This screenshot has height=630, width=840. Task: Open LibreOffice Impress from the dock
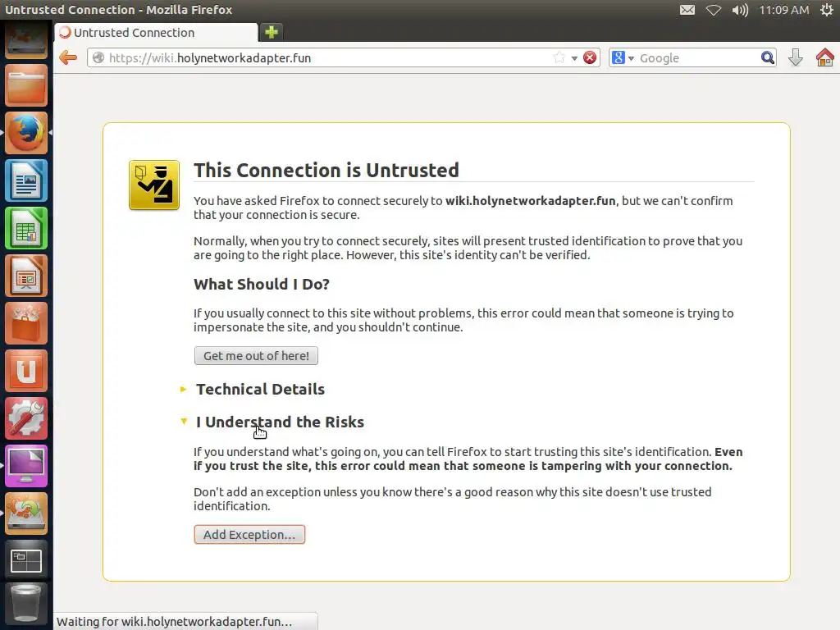point(26,276)
